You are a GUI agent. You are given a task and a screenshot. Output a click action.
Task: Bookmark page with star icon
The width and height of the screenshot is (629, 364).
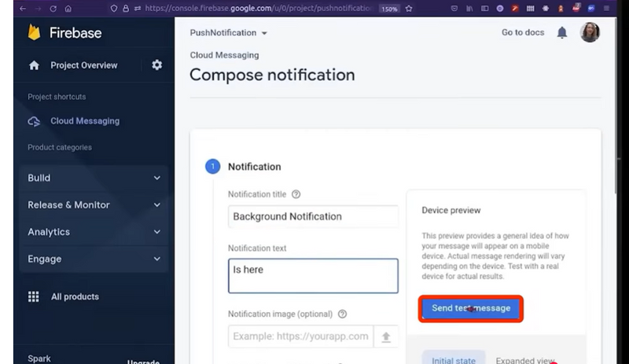(x=409, y=8)
